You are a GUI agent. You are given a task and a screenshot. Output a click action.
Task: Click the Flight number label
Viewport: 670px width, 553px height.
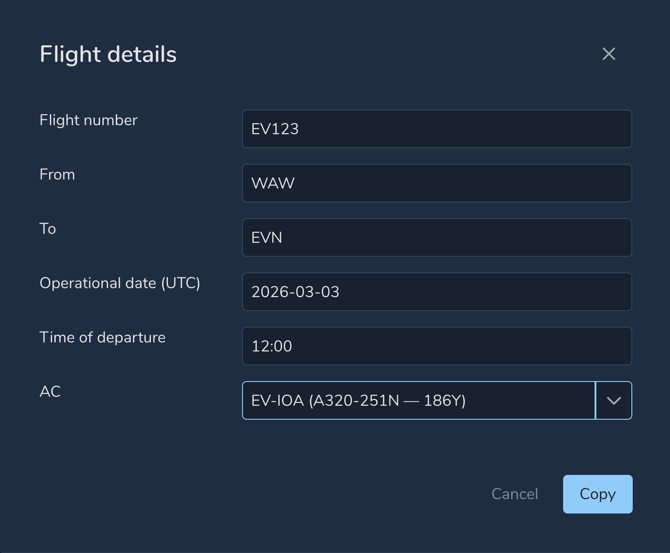88,120
